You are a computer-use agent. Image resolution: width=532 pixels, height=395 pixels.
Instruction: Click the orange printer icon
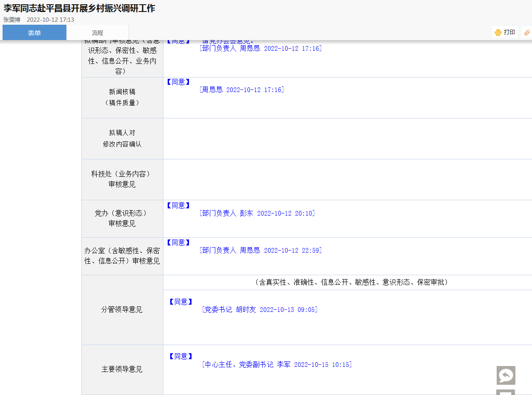click(498, 32)
